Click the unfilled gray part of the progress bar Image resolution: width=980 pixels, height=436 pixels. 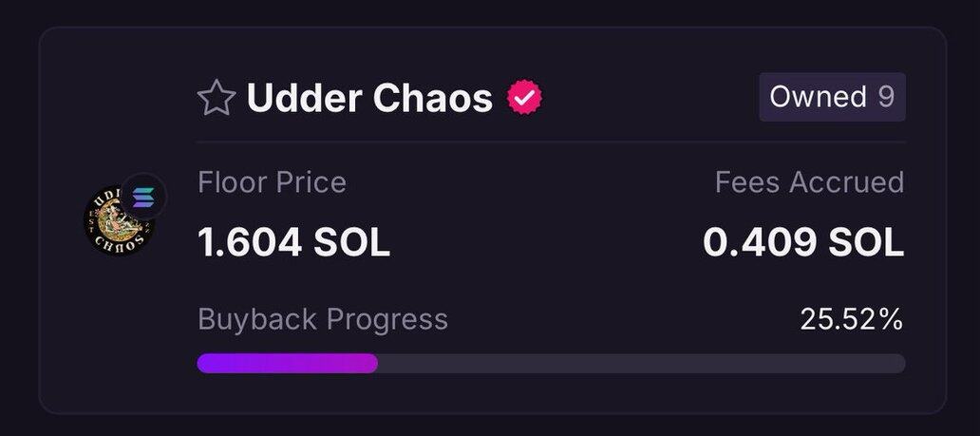click(x=641, y=363)
